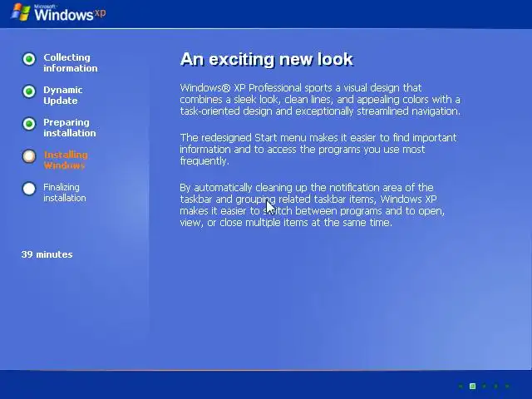Click the Windows XP wordmark text

pos(70,13)
